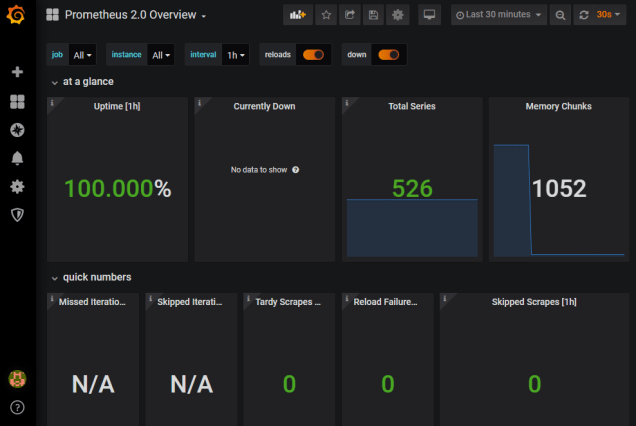Open the Missed Iterations panel title menu

coord(92,302)
